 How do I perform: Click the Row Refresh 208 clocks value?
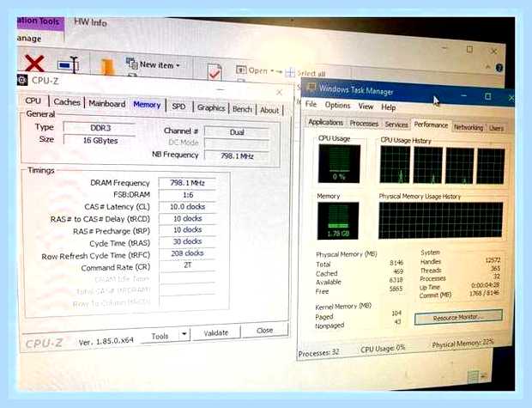187,253
